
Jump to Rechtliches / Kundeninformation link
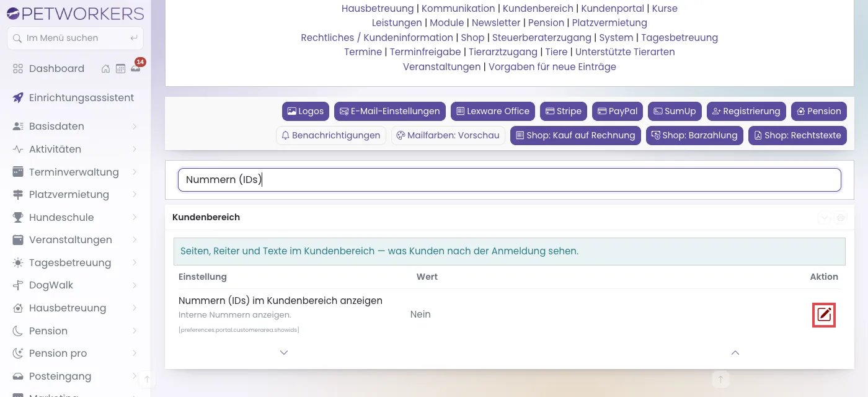[377, 38]
